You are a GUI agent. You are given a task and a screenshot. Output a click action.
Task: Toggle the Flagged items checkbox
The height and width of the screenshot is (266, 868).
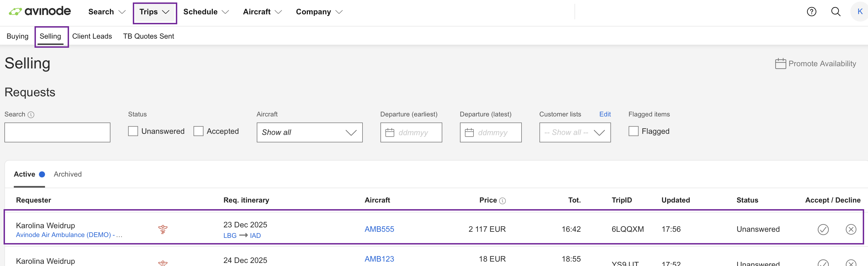633,131
